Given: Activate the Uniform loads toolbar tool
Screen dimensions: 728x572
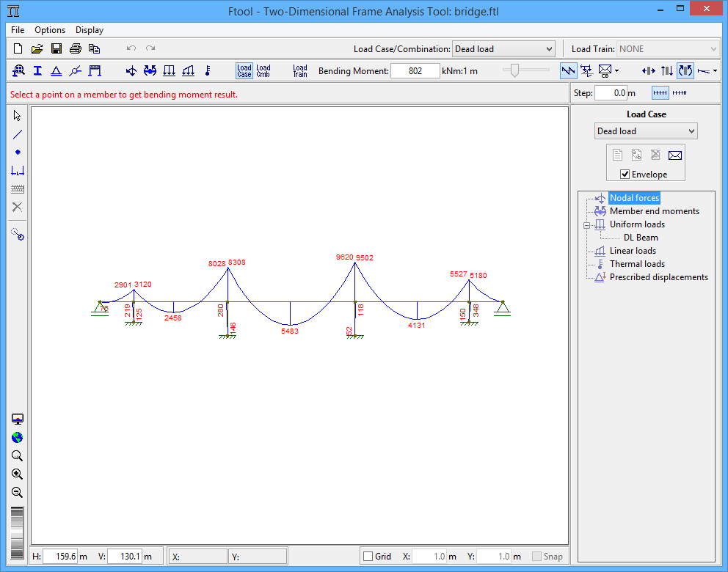Looking at the screenshot, I should click(x=170, y=70).
